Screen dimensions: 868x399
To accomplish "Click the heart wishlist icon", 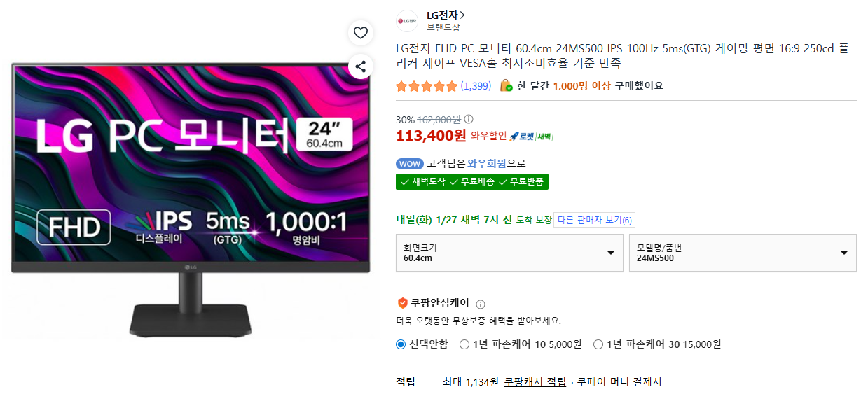I will click(x=361, y=32).
